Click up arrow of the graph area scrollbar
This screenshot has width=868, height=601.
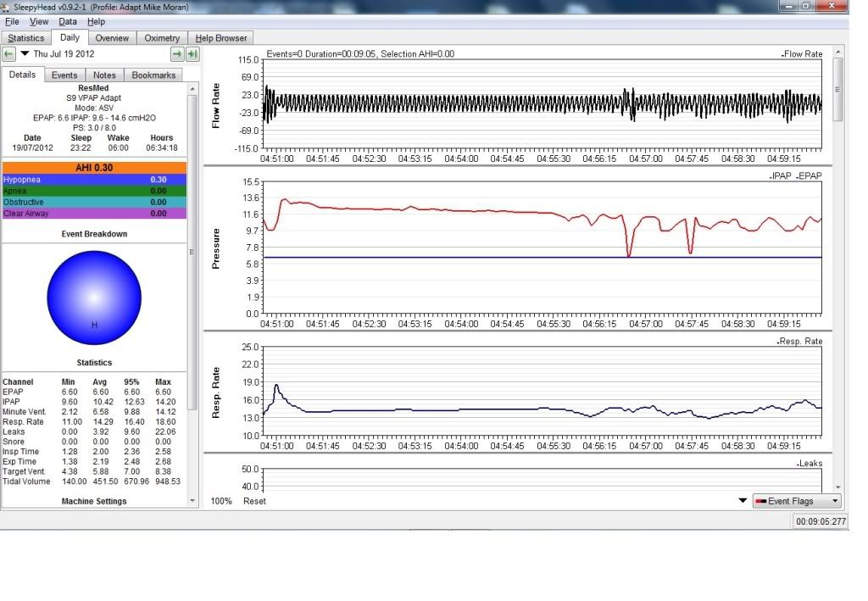(x=838, y=52)
